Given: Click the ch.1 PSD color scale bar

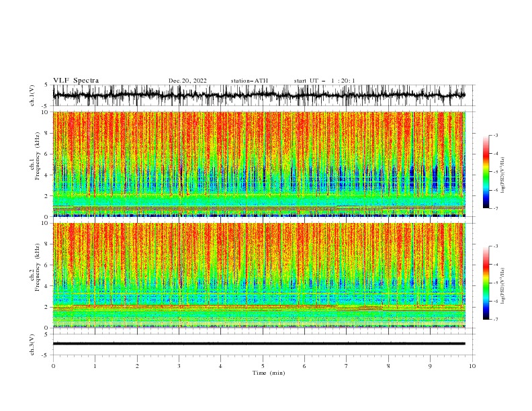Looking at the screenshot, I should pyautogui.click(x=486, y=171).
